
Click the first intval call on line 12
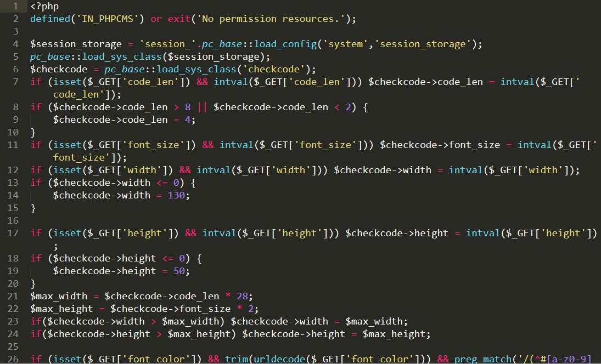(214, 170)
